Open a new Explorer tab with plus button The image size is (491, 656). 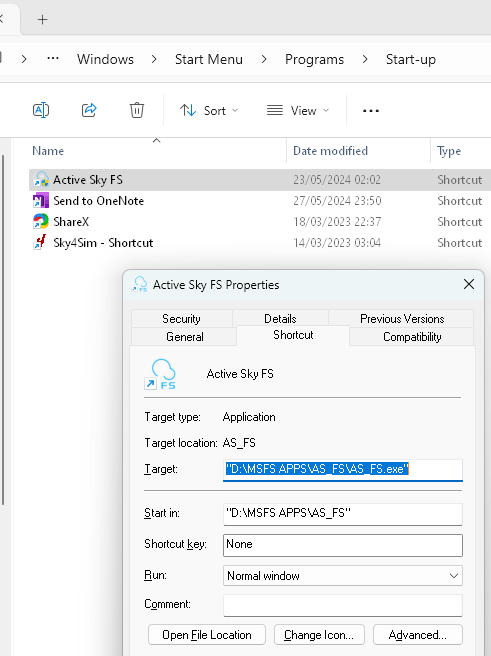[43, 19]
